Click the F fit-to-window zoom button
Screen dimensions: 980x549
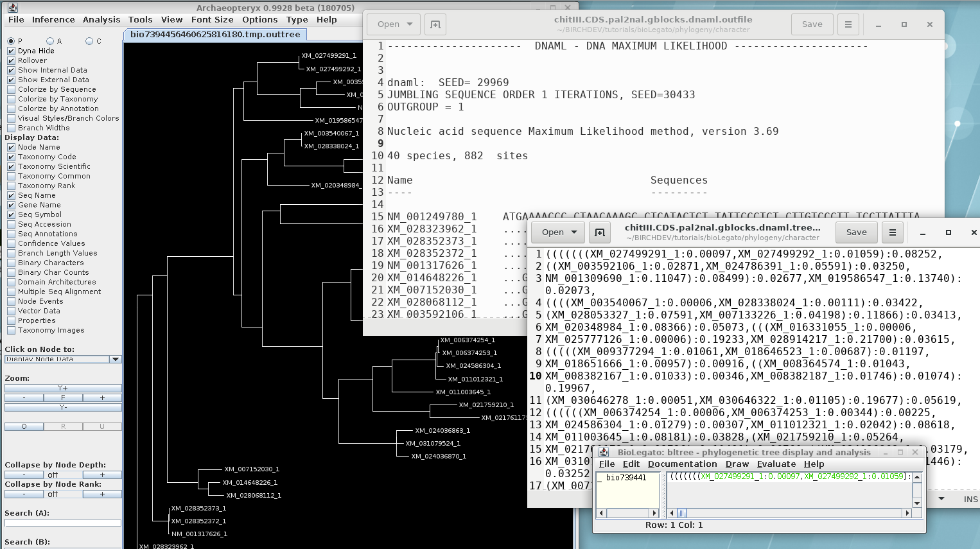tap(63, 397)
